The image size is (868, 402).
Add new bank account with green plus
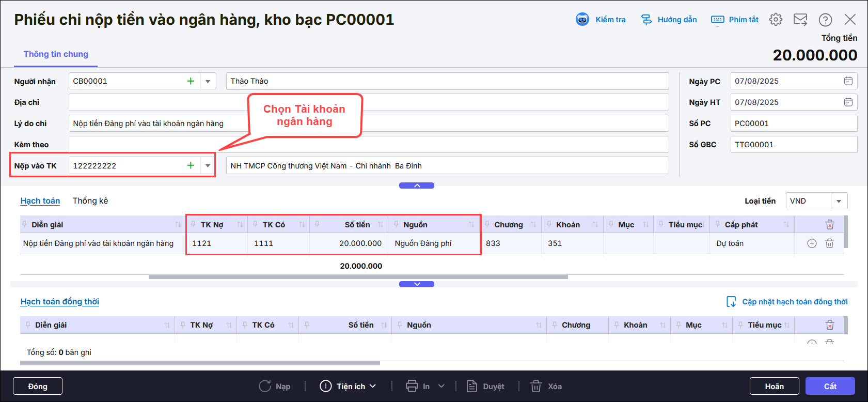point(191,165)
